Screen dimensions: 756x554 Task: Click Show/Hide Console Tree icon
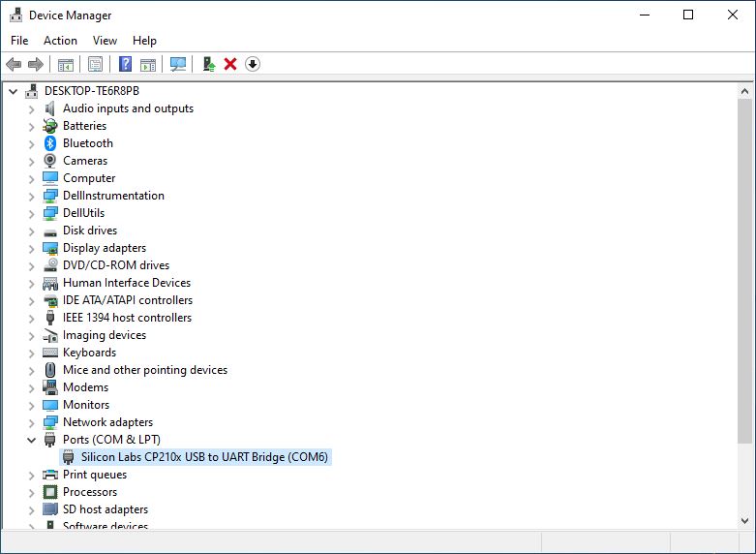pyautogui.click(x=66, y=64)
